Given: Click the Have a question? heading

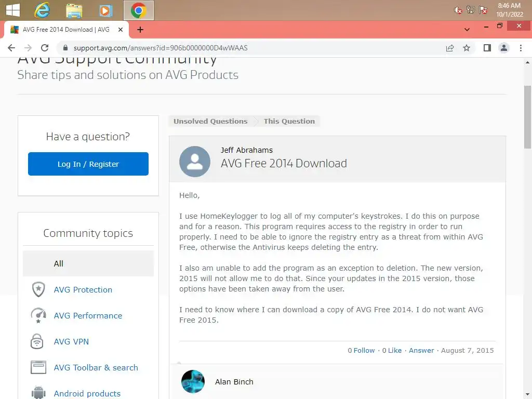Looking at the screenshot, I should click(x=88, y=137).
